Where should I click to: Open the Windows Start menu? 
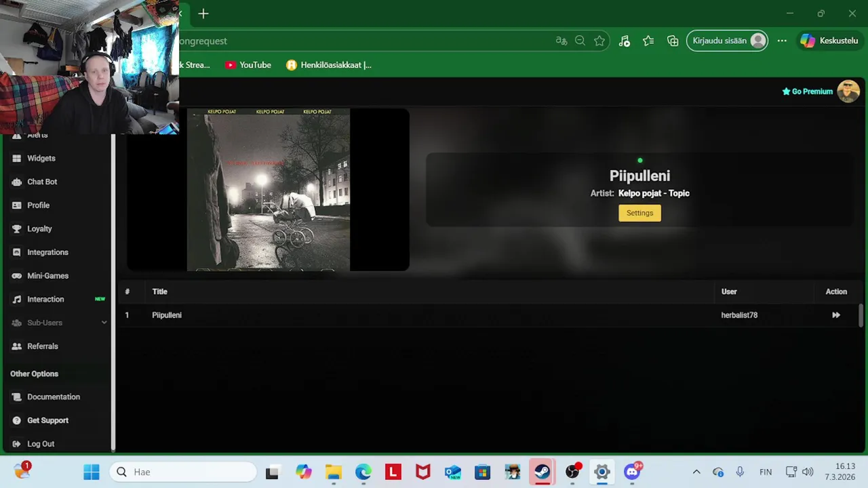92,472
